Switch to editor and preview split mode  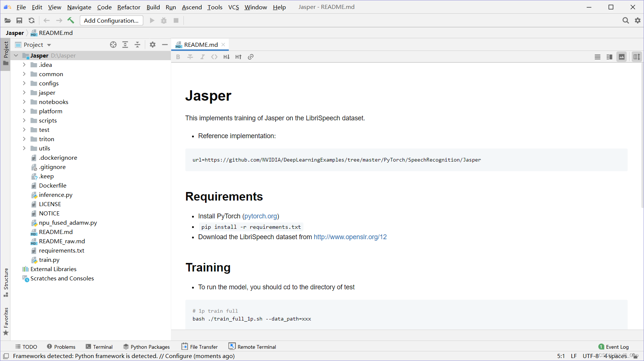[609, 57]
